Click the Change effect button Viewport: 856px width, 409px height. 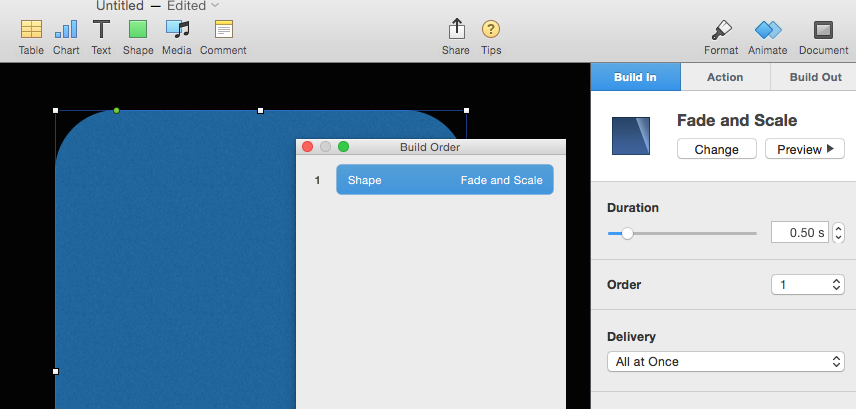pyautogui.click(x=717, y=149)
